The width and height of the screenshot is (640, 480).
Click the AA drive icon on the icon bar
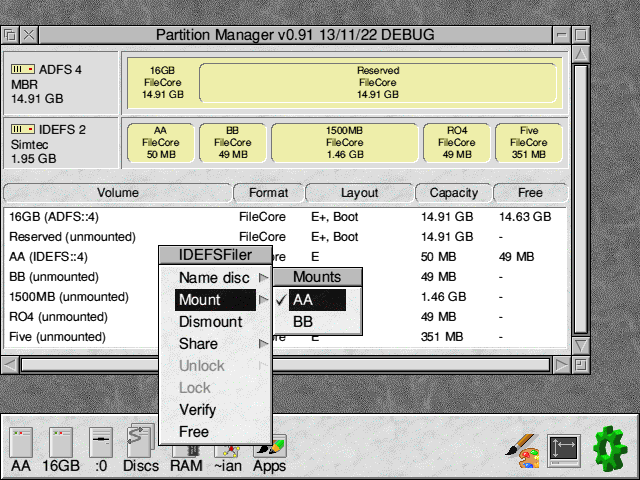pyautogui.click(x=21, y=448)
